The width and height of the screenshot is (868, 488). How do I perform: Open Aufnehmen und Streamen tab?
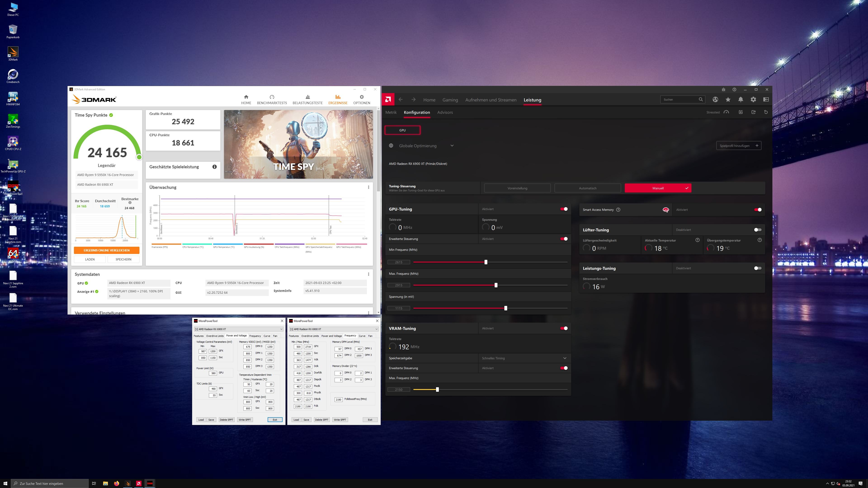tap(491, 100)
